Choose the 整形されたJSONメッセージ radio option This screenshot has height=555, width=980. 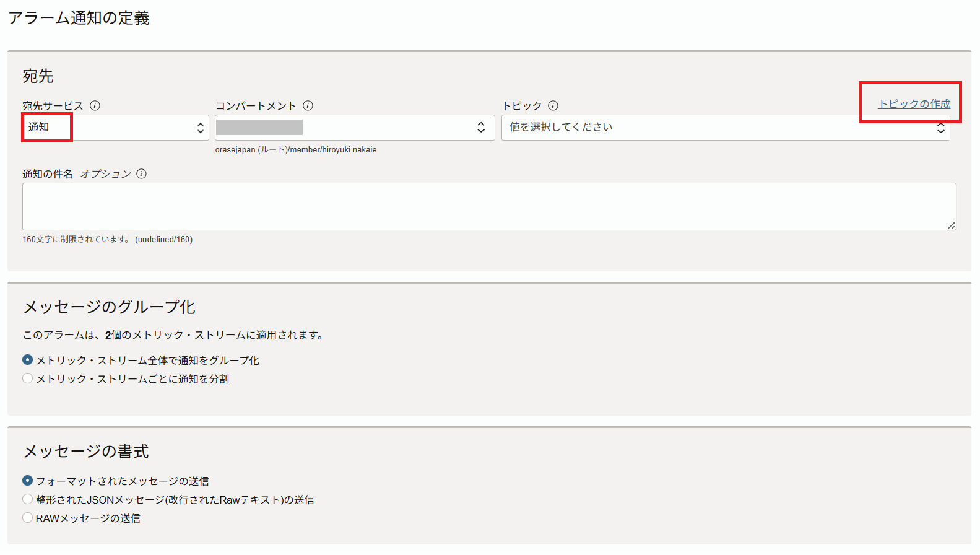[28, 499]
